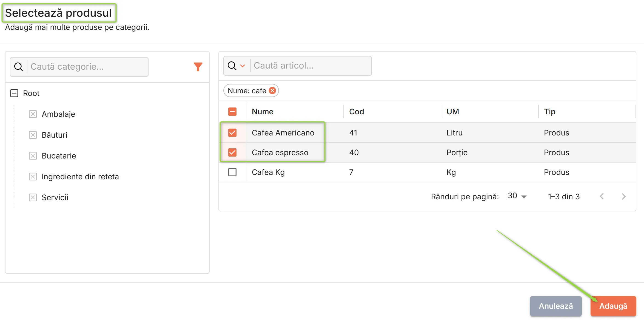Remove the 'Nume: cafe' filter chip
The width and height of the screenshot is (644, 323).
[x=272, y=90]
